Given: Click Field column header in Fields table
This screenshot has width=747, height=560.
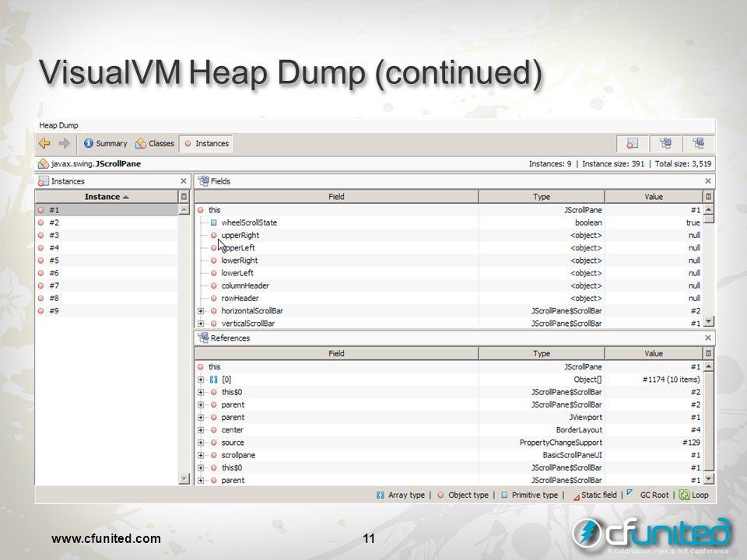Looking at the screenshot, I should click(x=336, y=197).
